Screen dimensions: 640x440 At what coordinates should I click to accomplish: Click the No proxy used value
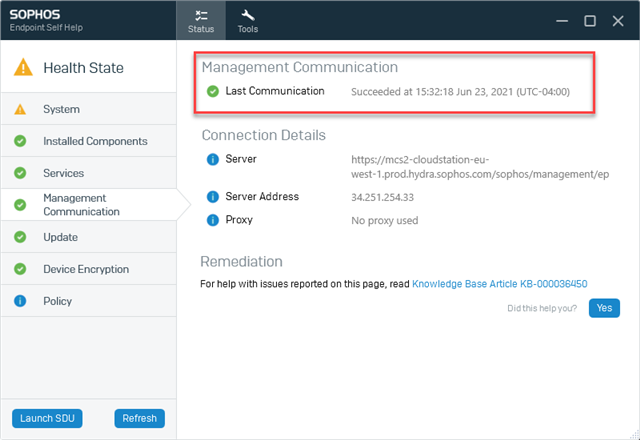(x=384, y=220)
